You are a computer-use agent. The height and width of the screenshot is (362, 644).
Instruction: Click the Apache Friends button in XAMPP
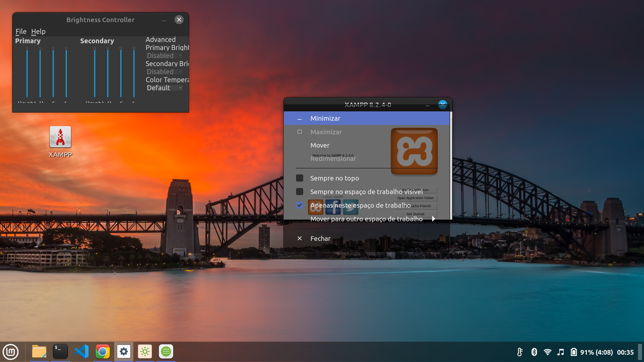pos(415,206)
